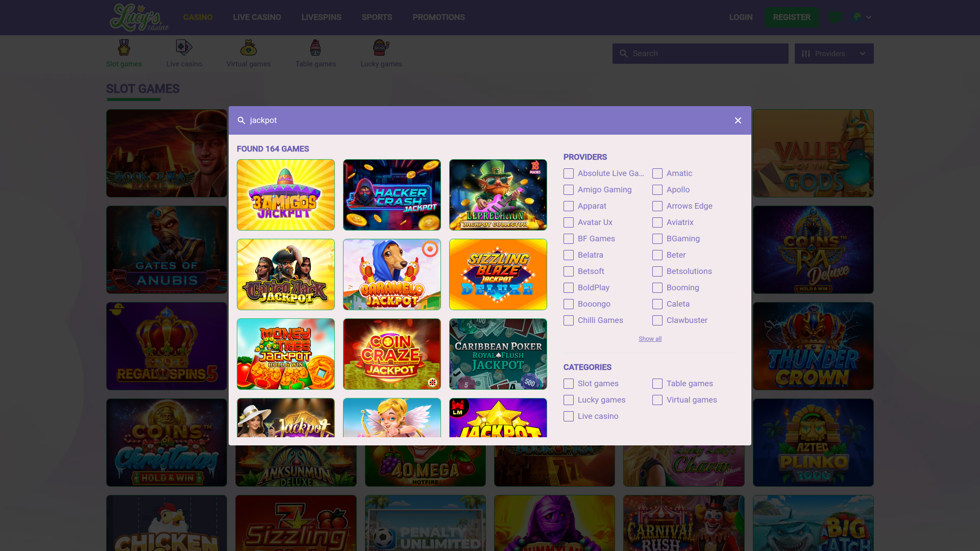Select the Slot games category icon

point(124,46)
